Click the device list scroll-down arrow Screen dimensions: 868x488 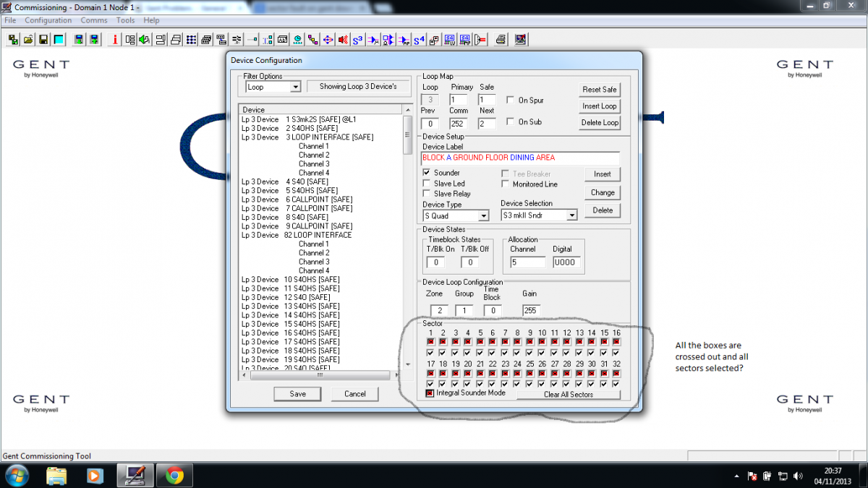(408, 364)
